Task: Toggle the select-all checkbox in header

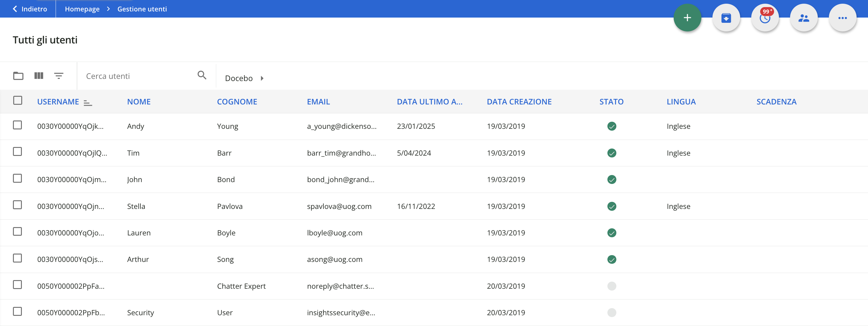Action: (x=18, y=100)
